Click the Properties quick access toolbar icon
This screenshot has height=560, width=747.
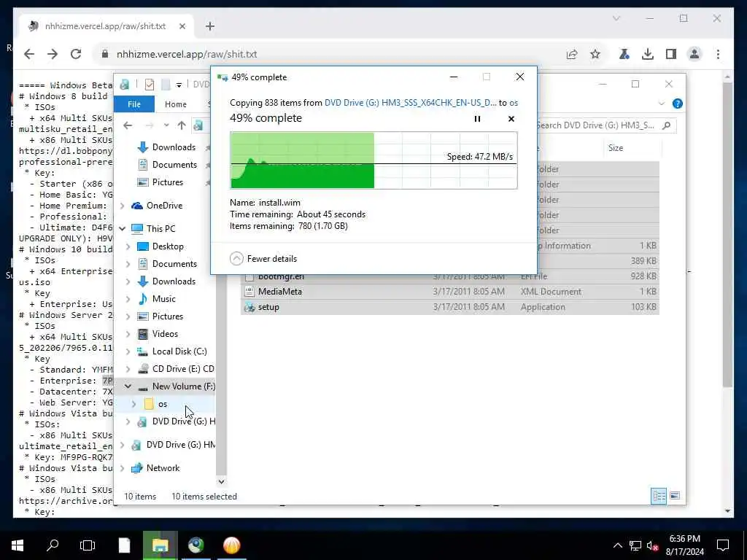coord(150,85)
